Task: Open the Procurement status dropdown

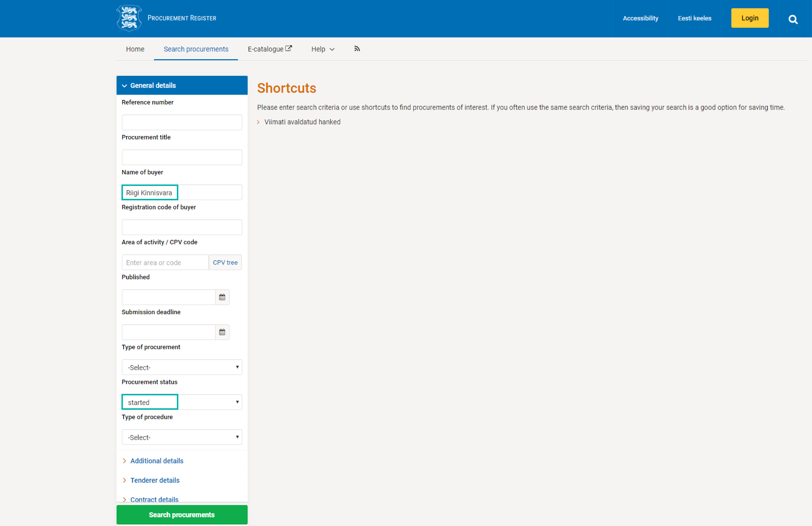Action: [x=182, y=402]
